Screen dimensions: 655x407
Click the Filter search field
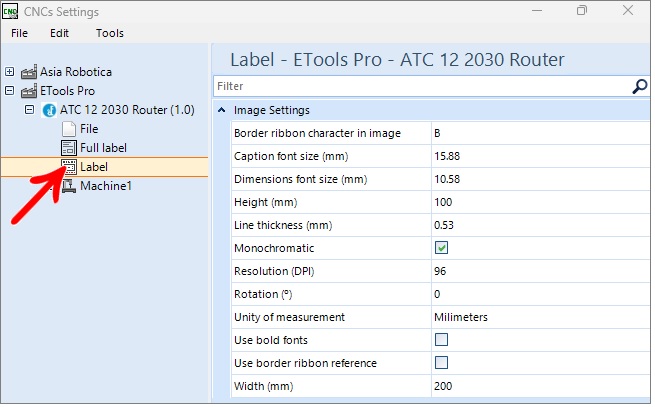(420, 87)
